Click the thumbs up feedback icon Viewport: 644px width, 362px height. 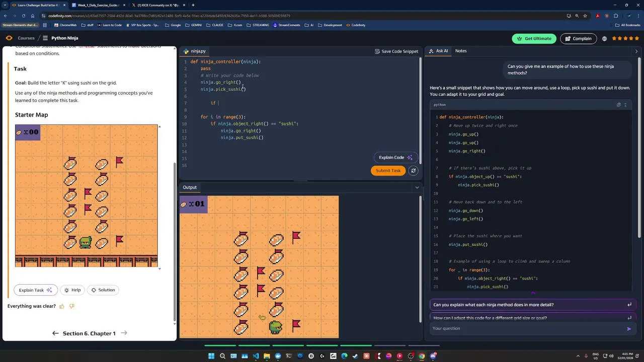[x=62, y=306]
